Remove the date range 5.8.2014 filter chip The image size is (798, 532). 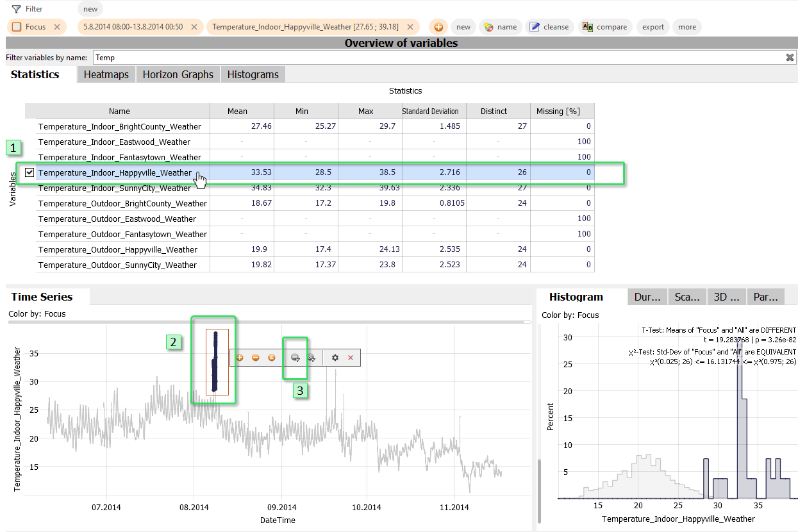194,27
